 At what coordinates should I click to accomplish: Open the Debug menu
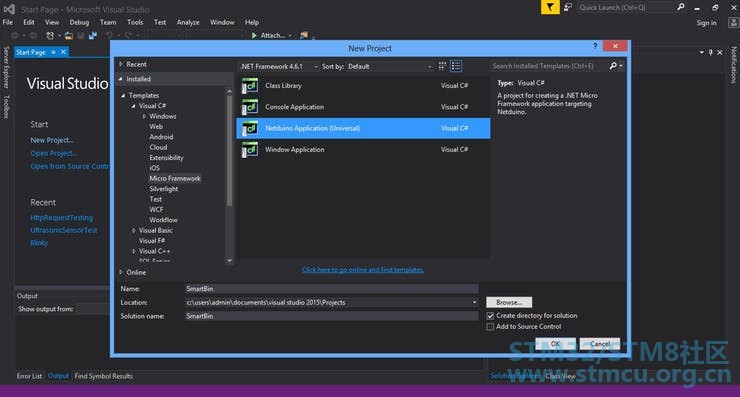(x=79, y=22)
